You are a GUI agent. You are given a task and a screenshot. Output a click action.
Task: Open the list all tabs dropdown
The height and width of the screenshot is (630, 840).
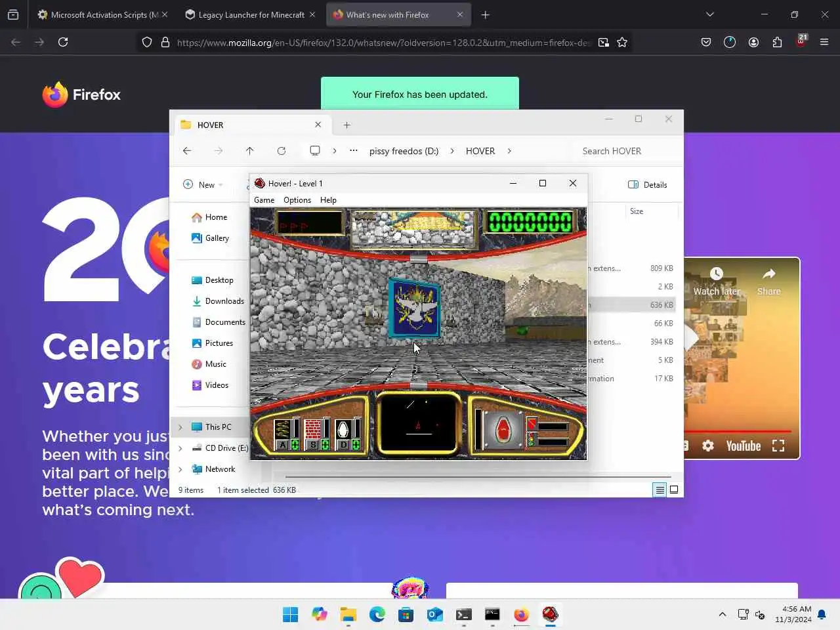(709, 14)
